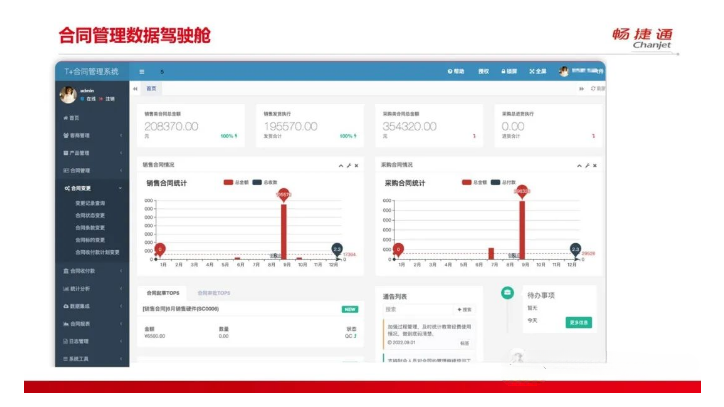Image resolution: width=724 pixels, height=407 pixels.
Task: Expand the 数据集成 sidebar menu
Action: coord(92,306)
